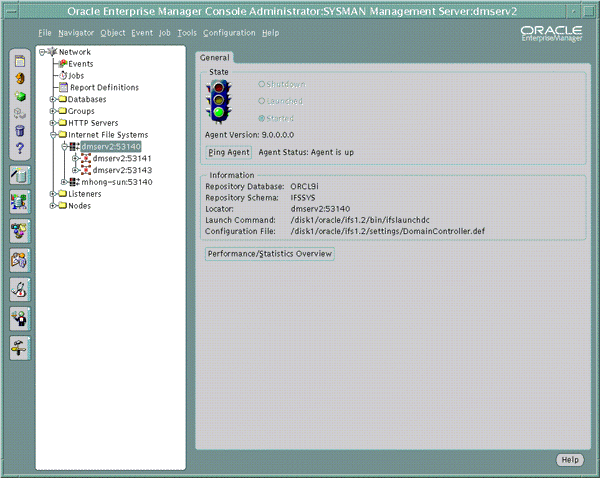
Task: Click the traffic light state indicator
Action: point(218,101)
